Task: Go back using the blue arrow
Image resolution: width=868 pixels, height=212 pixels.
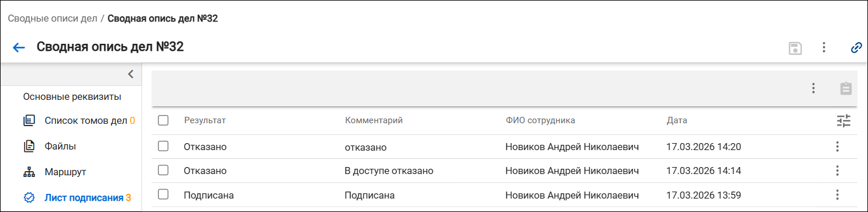Action: (19, 48)
